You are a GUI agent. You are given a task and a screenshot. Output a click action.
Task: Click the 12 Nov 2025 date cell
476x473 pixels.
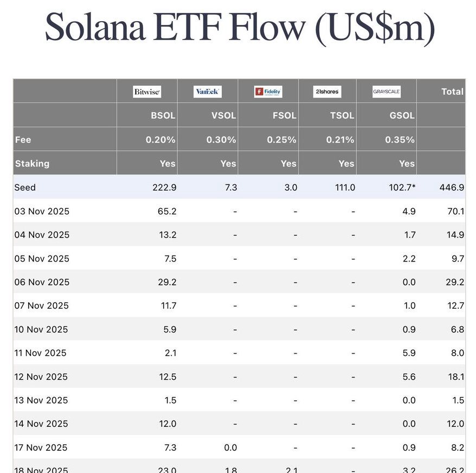coord(41,376)
